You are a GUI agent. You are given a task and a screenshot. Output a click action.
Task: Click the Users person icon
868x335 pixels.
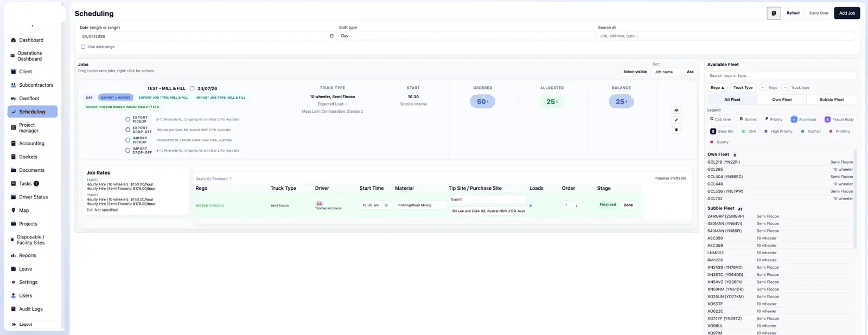[x=14, y=296]
